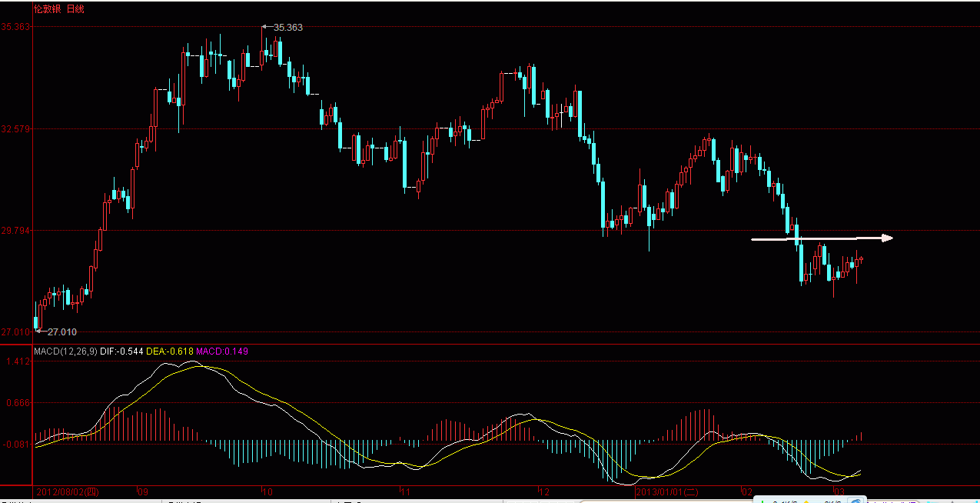980x503 pixels.
Task: Click the 02 month marker on the time axis
Action: click(x=746, y=491)
